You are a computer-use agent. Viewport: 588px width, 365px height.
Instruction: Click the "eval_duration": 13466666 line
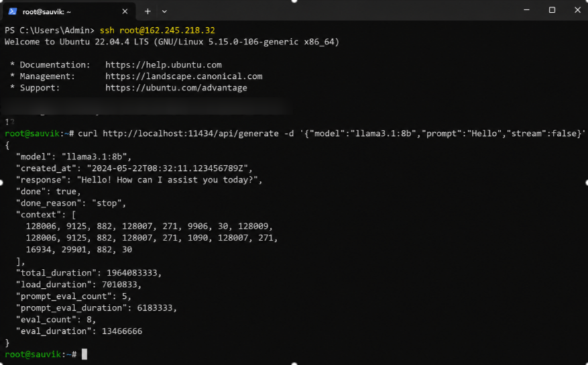coord(79,331)
